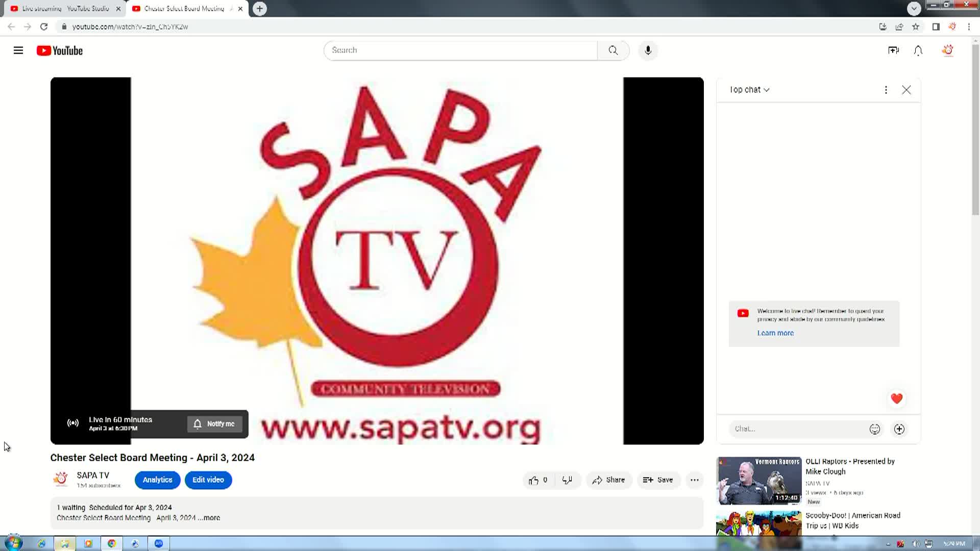The width and height of the screenshot is (980, 551).
Task: Open the notifications bell
Action: (918, 51)
